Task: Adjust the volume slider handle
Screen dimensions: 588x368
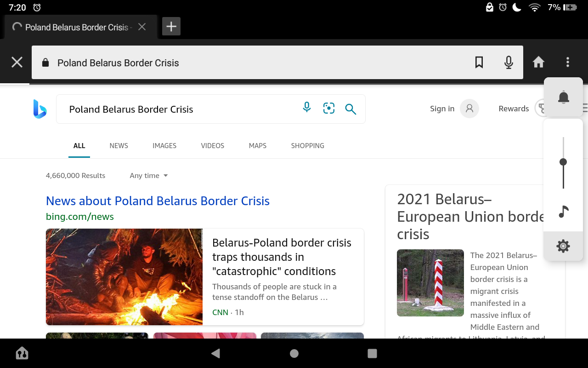Action: click(x=563, y=162)
